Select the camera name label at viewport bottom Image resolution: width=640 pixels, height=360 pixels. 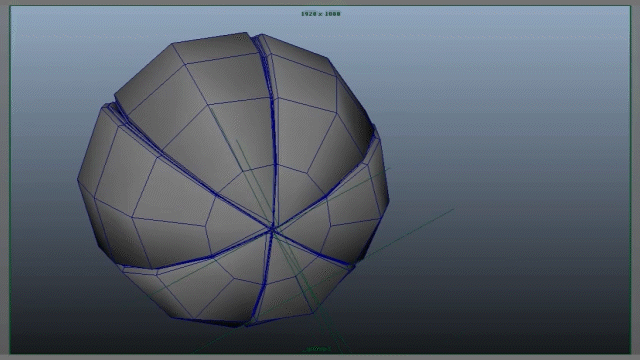[318, 349]
